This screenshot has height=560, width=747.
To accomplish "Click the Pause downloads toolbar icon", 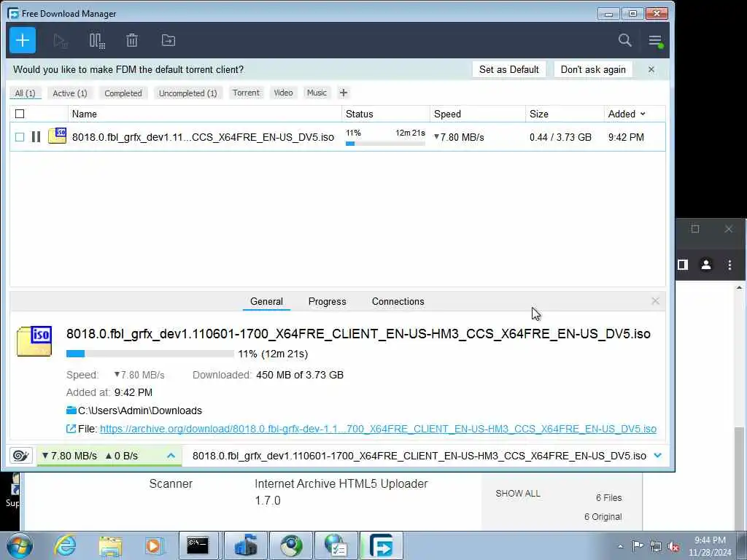I will [x=97, y=41].
